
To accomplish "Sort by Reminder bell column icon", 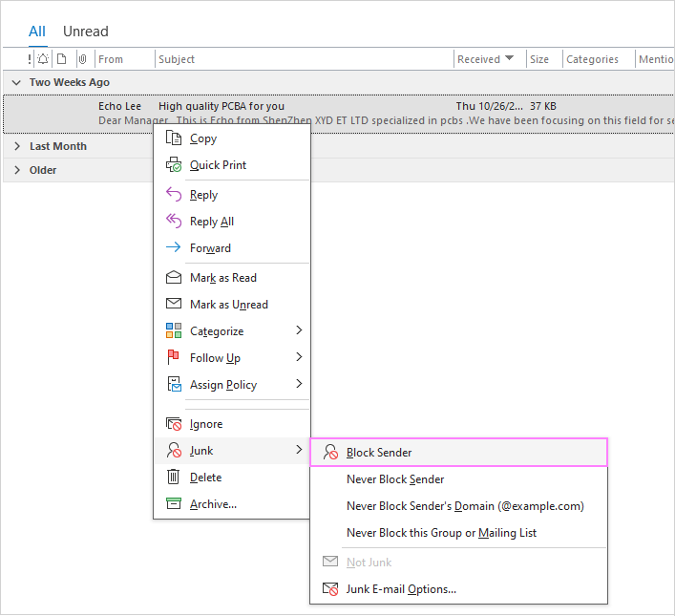I will [x=43, y=59].
